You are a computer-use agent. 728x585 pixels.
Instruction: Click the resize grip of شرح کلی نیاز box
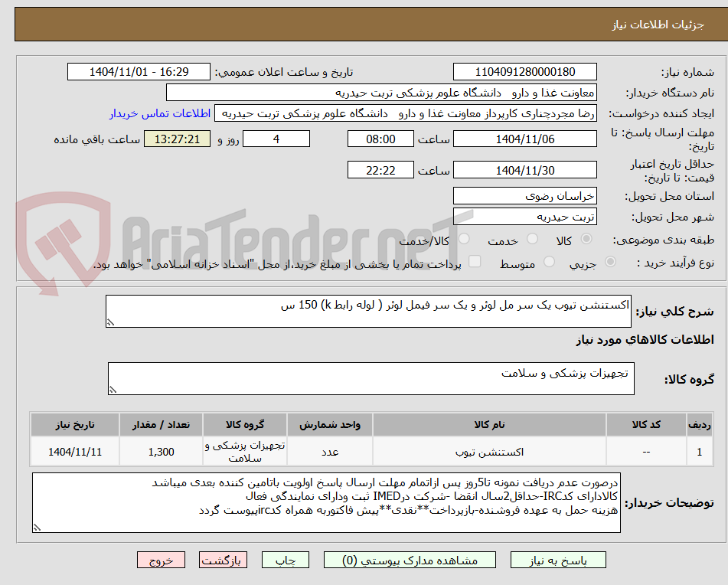point(110,322)
